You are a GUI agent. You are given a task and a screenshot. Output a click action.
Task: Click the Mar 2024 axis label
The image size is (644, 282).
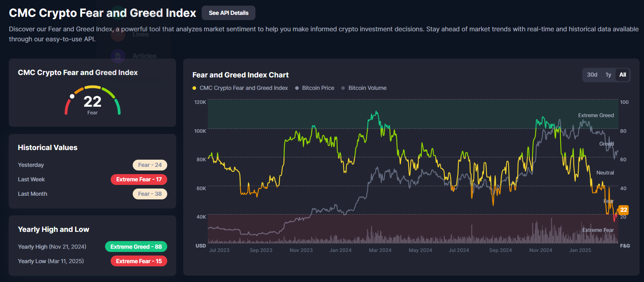(x=380, y=250)
